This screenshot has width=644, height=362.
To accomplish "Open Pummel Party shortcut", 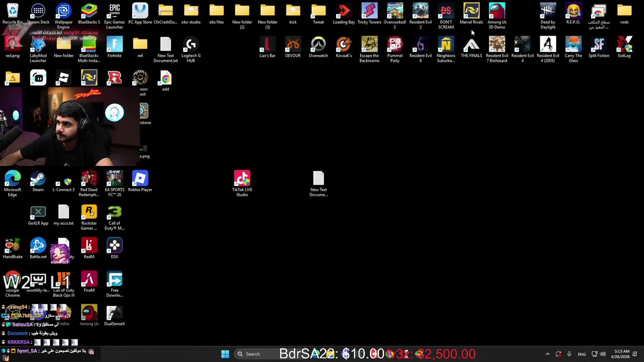I will pos(395,50).
